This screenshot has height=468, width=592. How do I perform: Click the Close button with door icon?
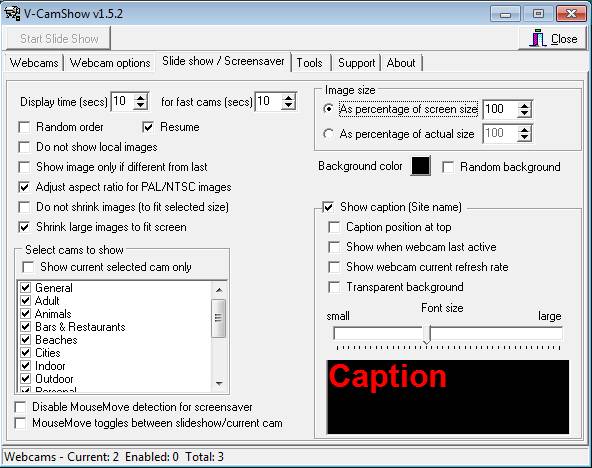(x=553, y=38)
